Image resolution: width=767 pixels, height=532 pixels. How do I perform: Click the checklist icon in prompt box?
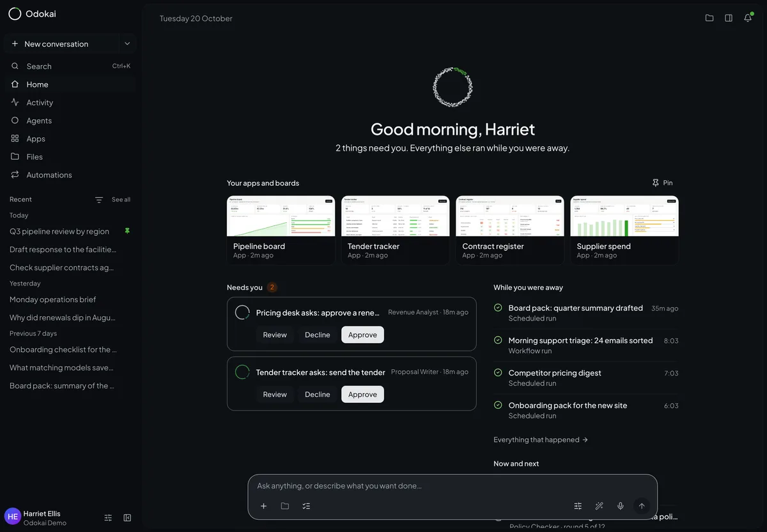click(x=306, y=506)
